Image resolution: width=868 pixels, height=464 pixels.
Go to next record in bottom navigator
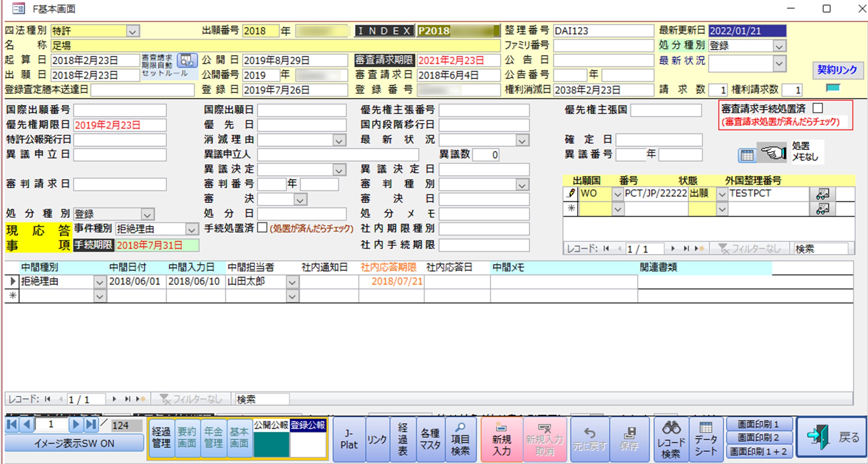(x=76, y=425)
